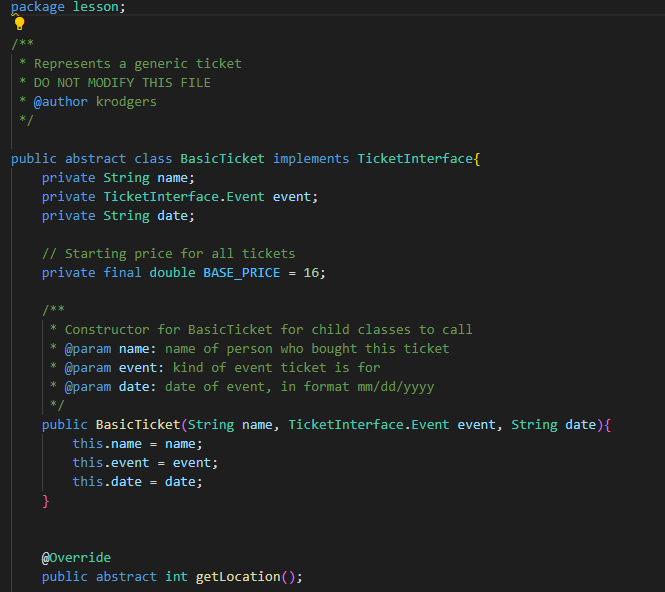Click 'abstract' keyword in getLocation declaration

126,577
